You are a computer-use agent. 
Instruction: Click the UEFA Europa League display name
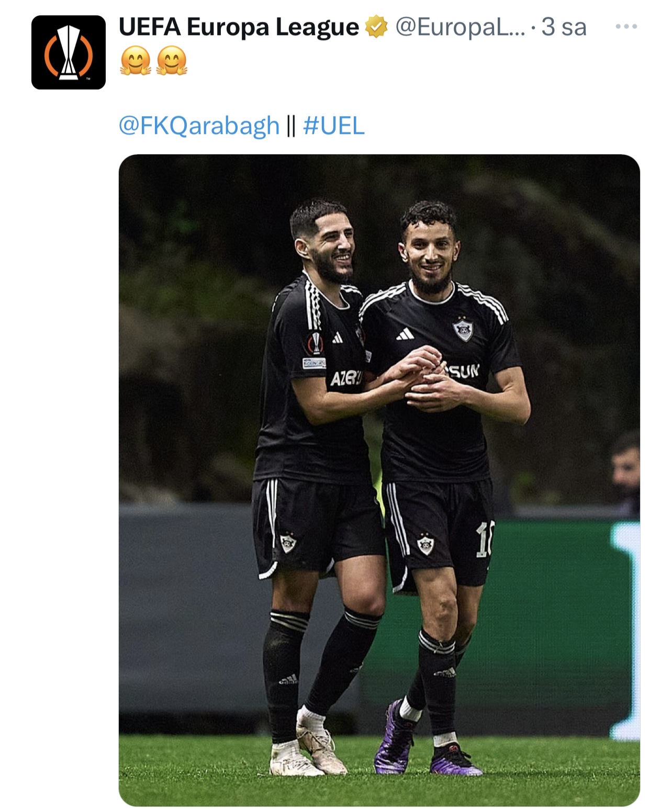click(x=239, y=27)
